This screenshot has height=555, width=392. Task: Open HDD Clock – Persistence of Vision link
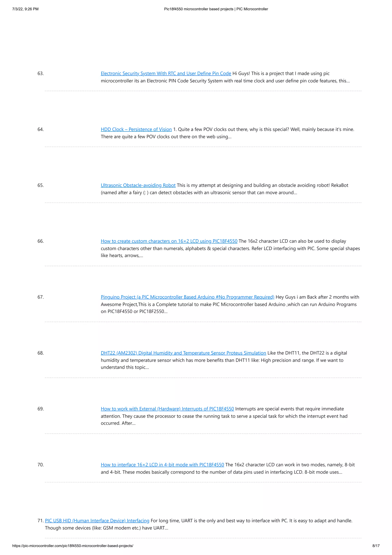[136, 129]
